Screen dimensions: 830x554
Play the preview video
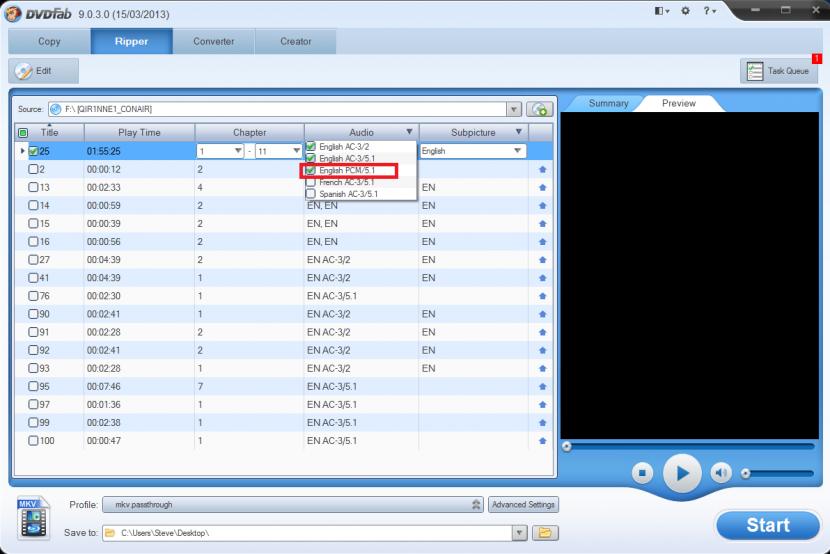coord(682,473)
